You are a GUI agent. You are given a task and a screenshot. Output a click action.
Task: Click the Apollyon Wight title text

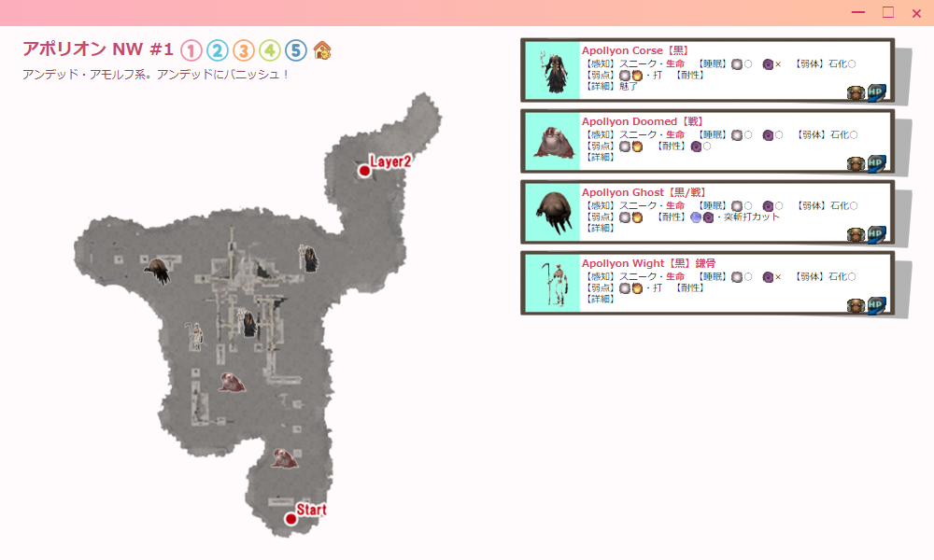click(624, 263)
